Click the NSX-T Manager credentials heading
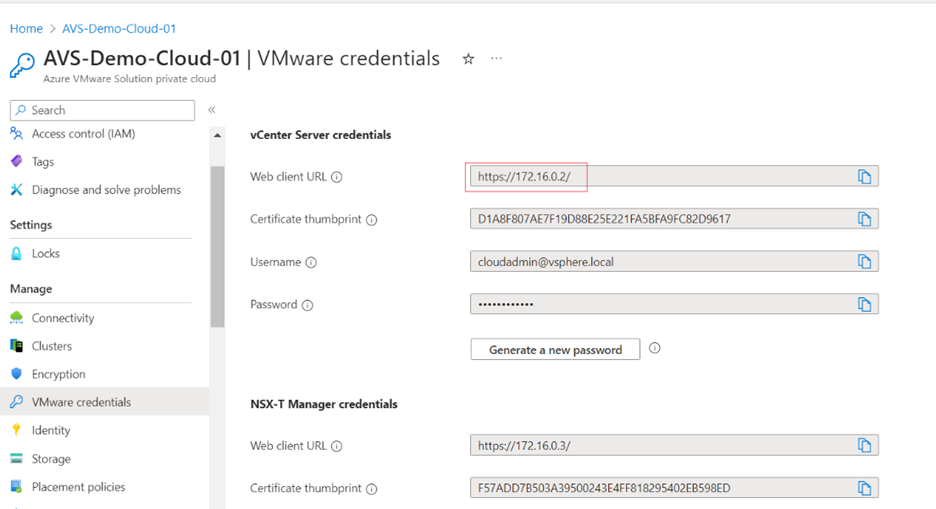This screenshot has width=936, height=509. (324, 404)
